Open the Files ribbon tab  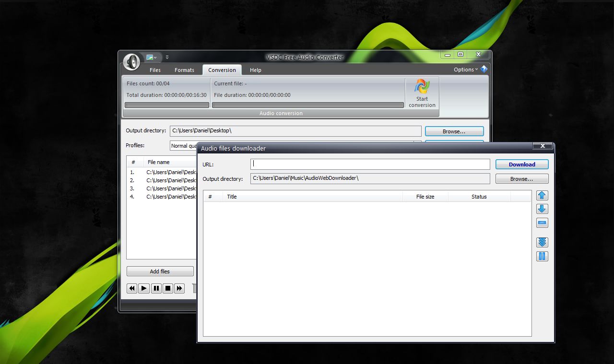(x=155, y=70)
